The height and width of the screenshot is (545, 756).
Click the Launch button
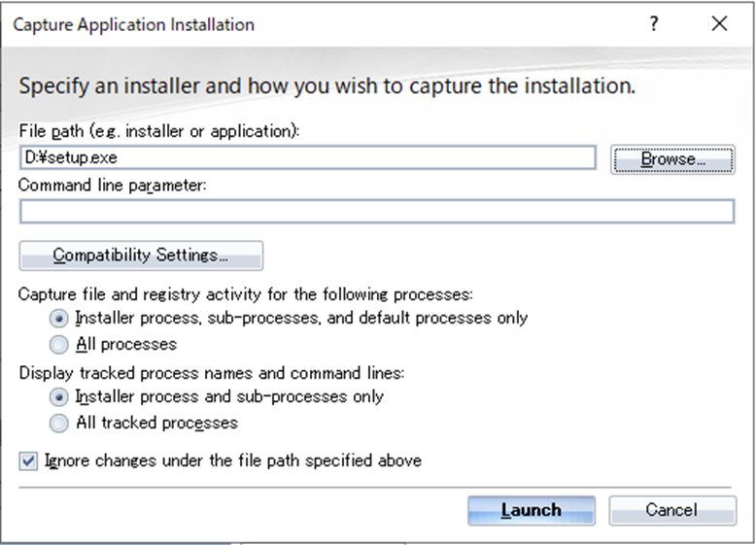click(x=531, y=510)
